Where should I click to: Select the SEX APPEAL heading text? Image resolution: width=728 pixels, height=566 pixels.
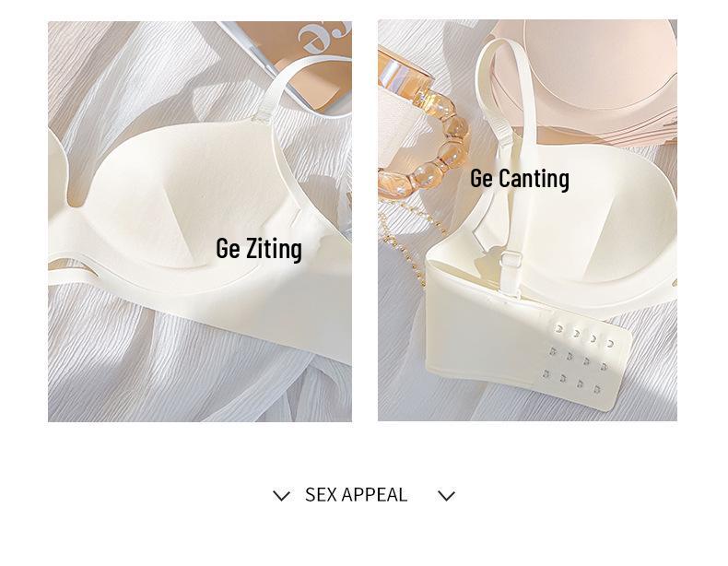(356, 495)
